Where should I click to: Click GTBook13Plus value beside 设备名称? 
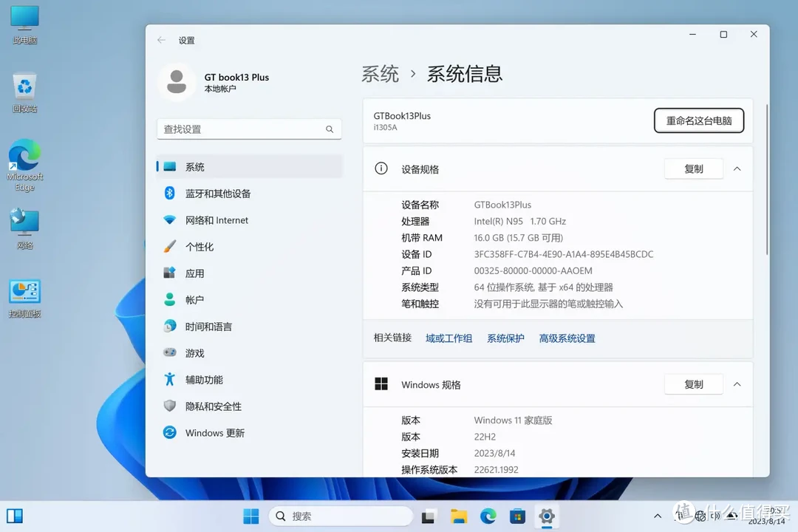click(503, 205)
